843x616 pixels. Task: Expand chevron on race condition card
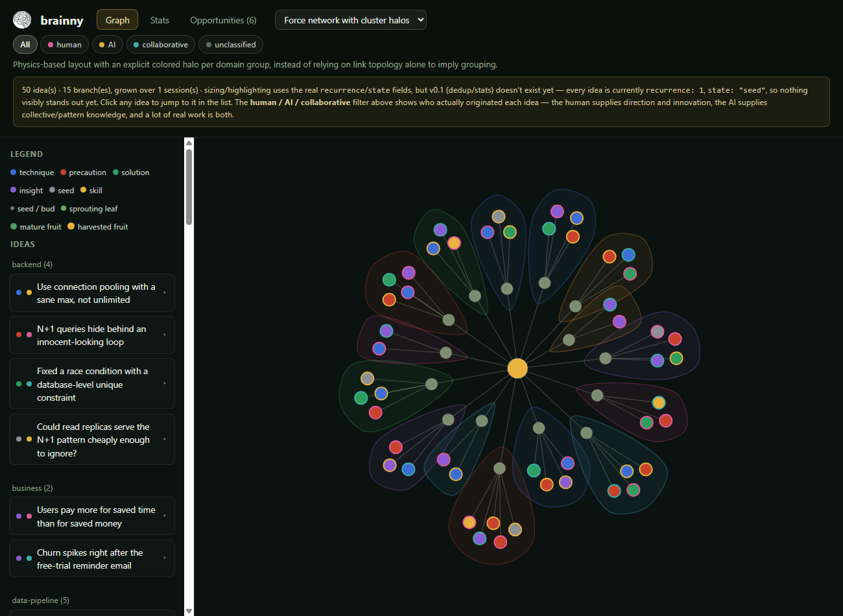coord(165,383)
